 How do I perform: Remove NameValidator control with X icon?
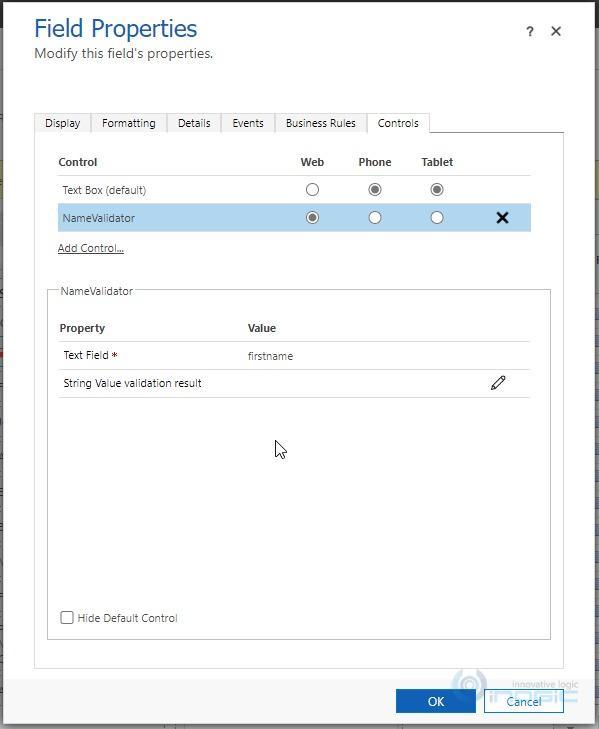tap(502, 218)
